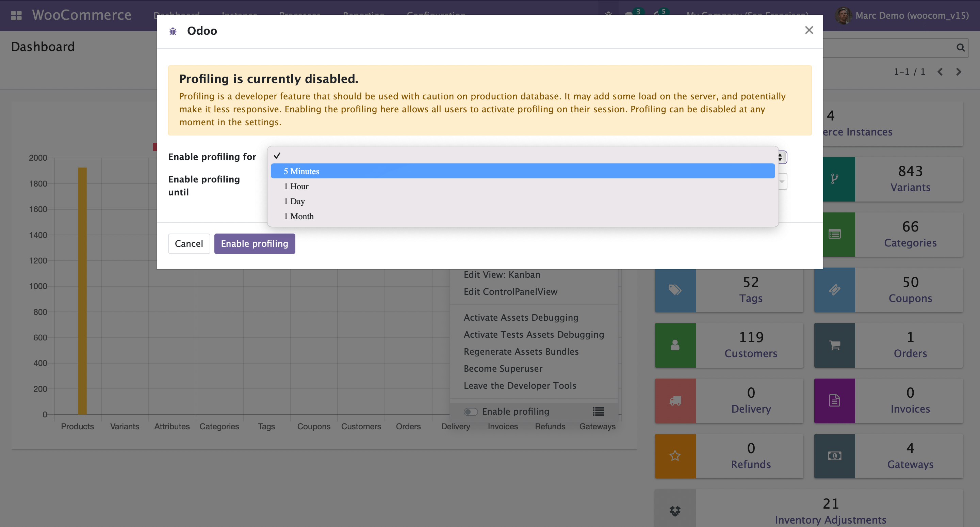980x527 pixels.
Task: Click the Refunds tile star icon
Action: tap(675, 456)
